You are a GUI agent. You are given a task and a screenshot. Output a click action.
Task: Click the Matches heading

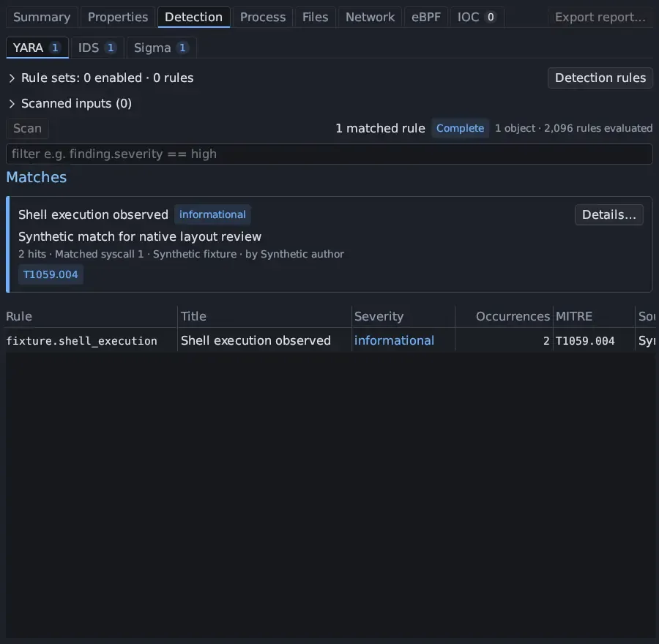click(x=36, y=177)
